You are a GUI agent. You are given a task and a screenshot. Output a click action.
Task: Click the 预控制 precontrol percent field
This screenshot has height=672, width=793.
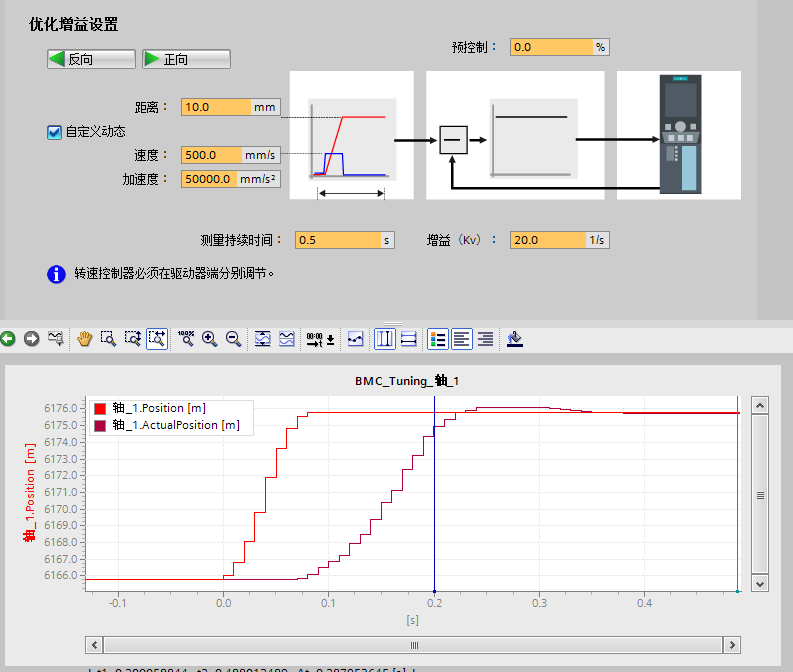[551, 47]
